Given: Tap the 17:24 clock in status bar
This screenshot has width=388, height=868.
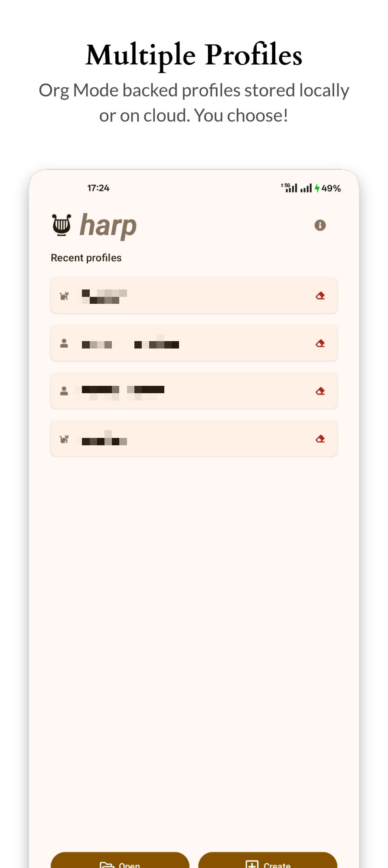Looking at the screenshot, I should coord(98,188).
